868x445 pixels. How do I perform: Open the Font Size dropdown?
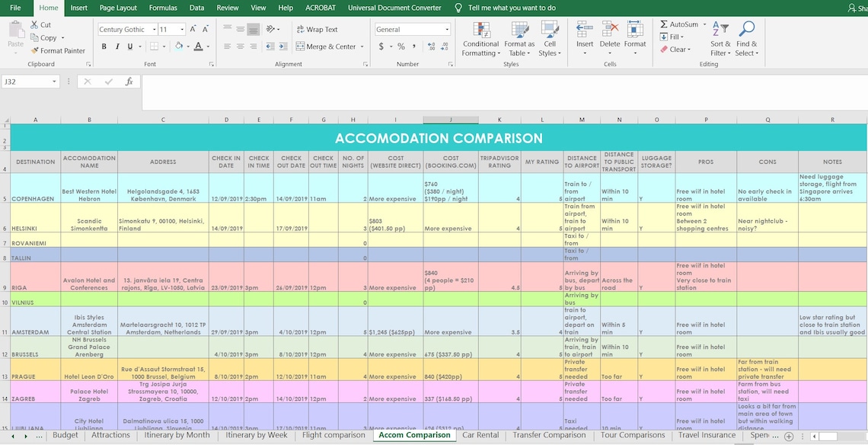183,29
